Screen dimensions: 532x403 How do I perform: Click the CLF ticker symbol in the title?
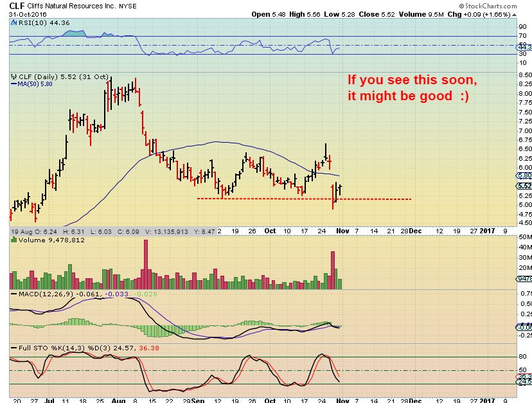(17, 6)
